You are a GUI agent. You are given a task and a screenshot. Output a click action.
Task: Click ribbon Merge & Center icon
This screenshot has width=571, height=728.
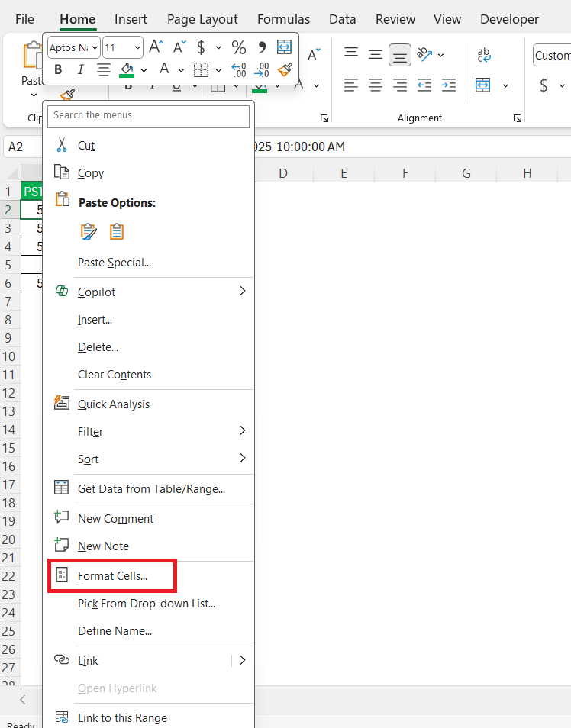coord(482,85)
